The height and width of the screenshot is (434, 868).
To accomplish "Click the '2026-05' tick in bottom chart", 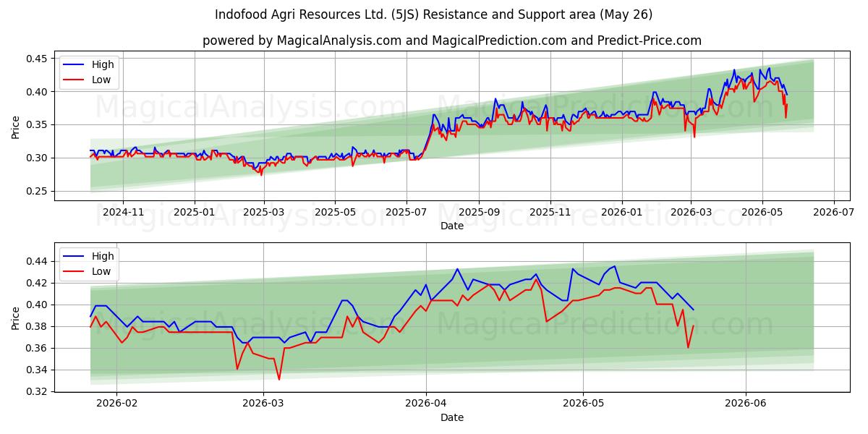I will [583, 404].
